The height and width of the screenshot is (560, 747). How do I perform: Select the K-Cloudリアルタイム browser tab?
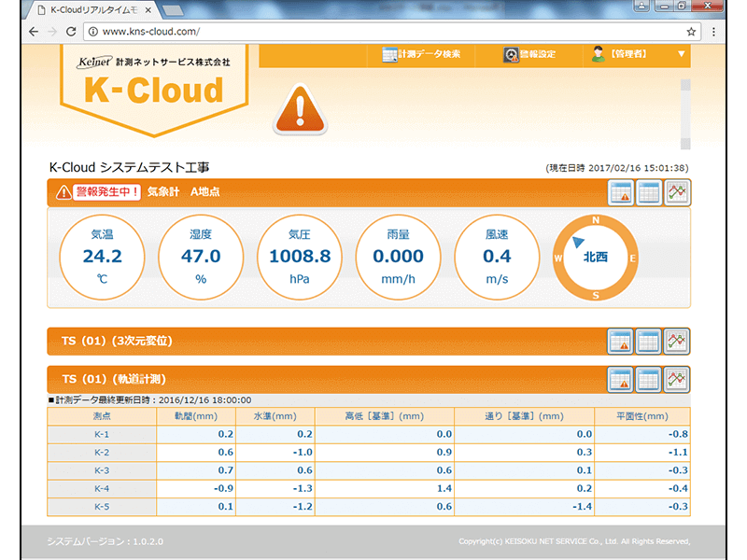point(92,10)
